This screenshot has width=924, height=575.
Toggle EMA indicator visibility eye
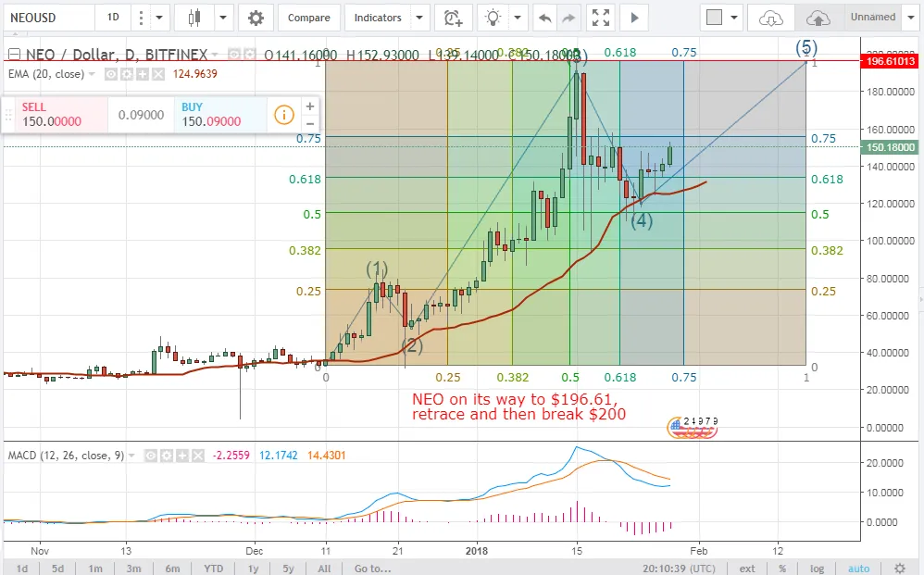pos(111,74)
